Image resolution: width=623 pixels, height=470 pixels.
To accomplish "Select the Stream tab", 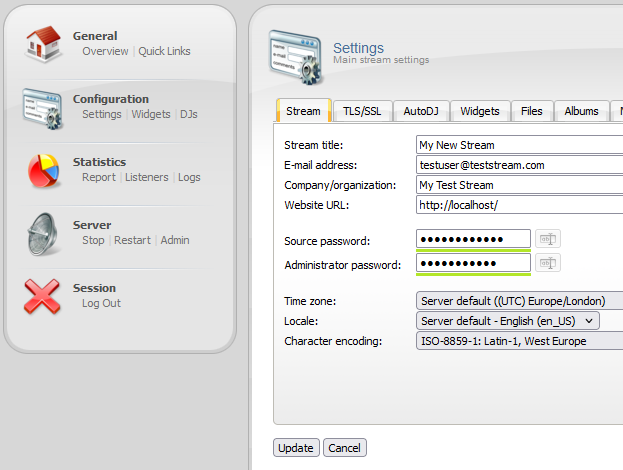I will (x=304, y=111).
